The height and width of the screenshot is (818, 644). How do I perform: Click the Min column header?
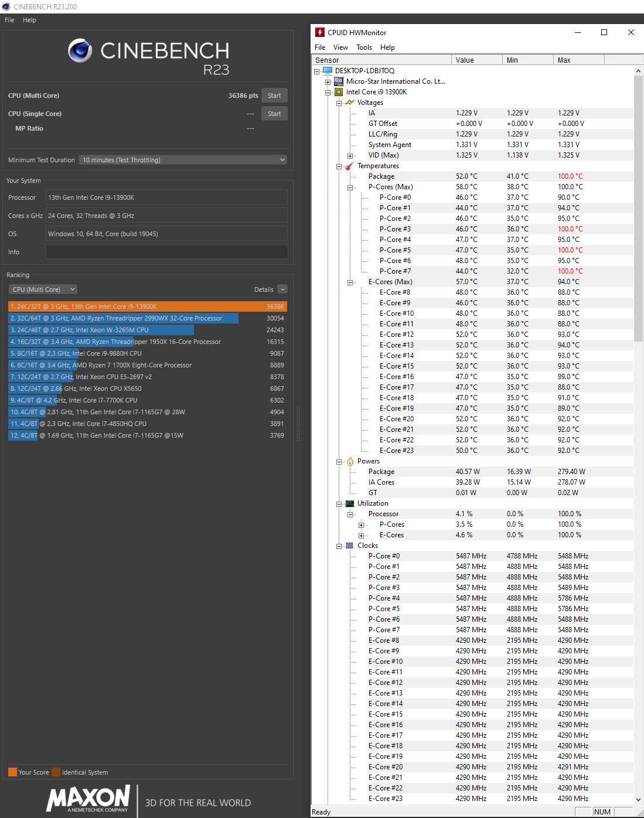click(527, 60)
